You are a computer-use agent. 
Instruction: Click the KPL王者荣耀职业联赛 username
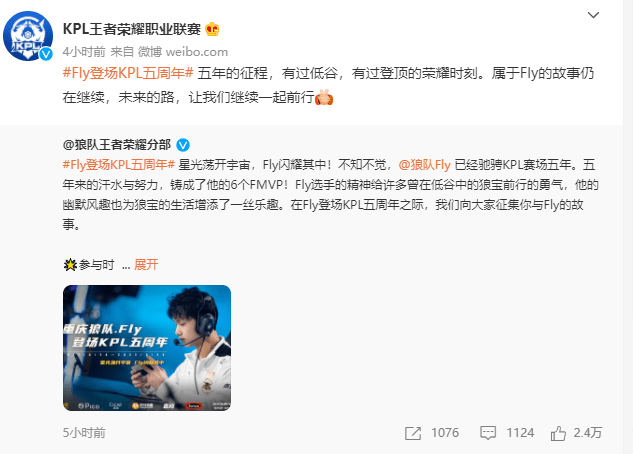coord(132,29)
